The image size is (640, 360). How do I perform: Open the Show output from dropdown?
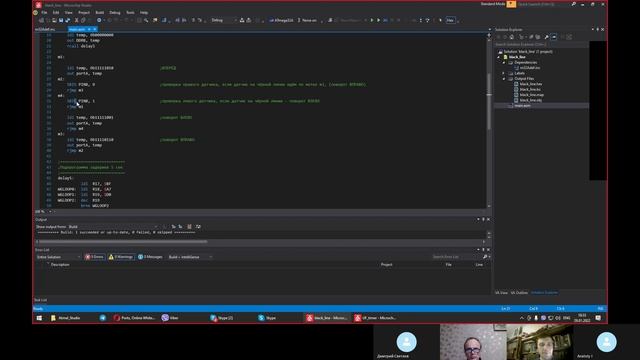click(113, 227)
